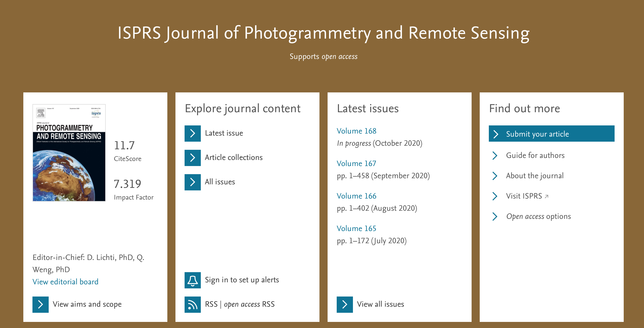Open View editorial board link
Image resolution: width=644 pixels, height=328 pixels.
65,282
